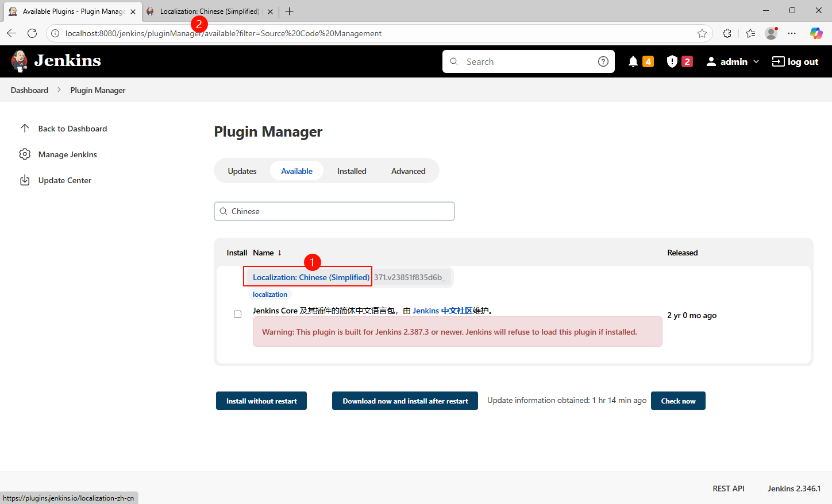Click the Jenkins wordmark in the header
This screenshot has height=504, width=832.
coord(68,61)
